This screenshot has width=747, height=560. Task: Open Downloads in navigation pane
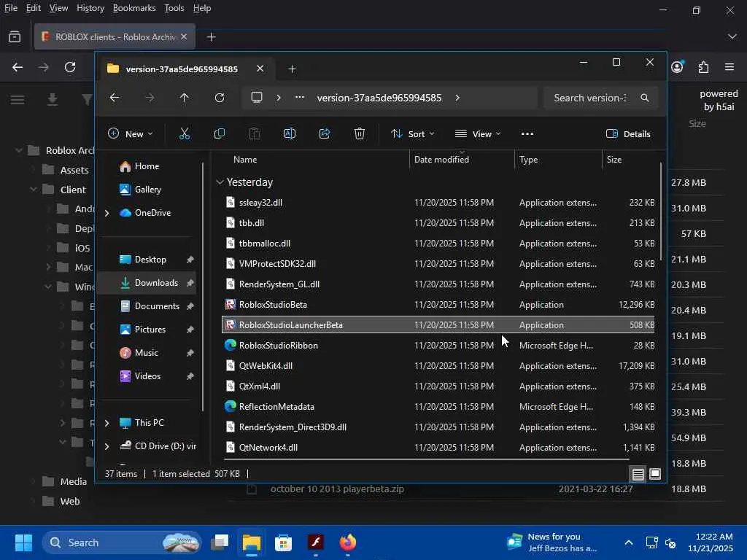click(x=147, y=283)
